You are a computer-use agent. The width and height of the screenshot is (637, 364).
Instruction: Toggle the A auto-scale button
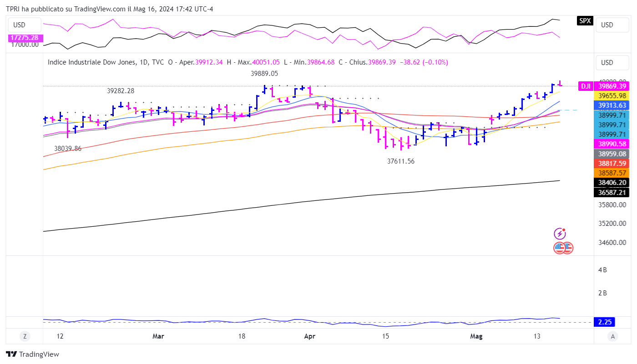tap(613, 336)
